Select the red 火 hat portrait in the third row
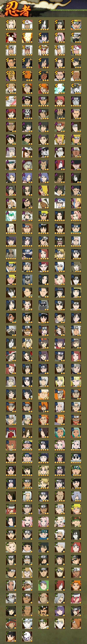This screenshot has width=87, height=644. [76, 50]
